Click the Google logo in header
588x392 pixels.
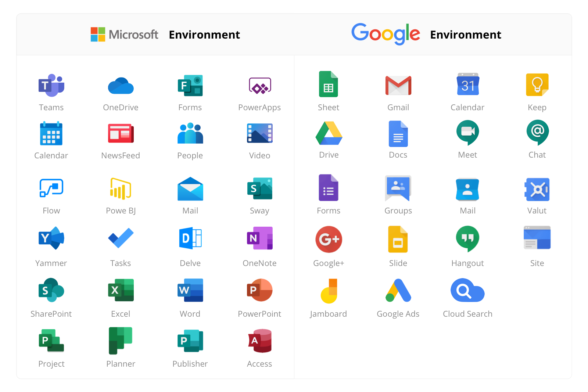click(x=386, y=34)
